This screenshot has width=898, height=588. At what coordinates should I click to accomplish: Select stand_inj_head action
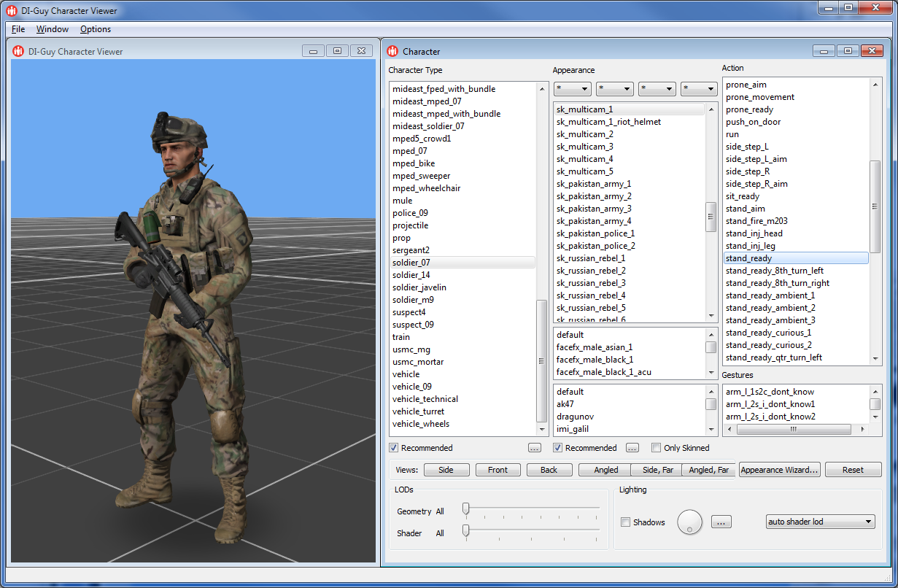click(754, 233)
